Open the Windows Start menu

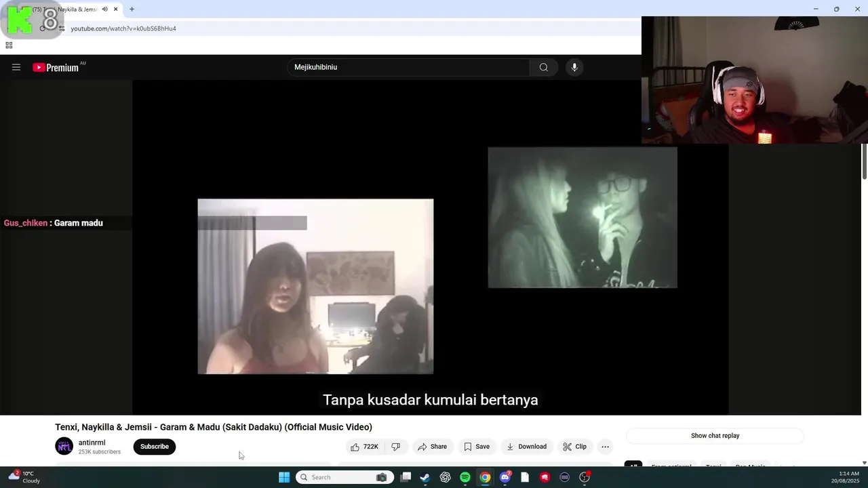click(284, 477)
